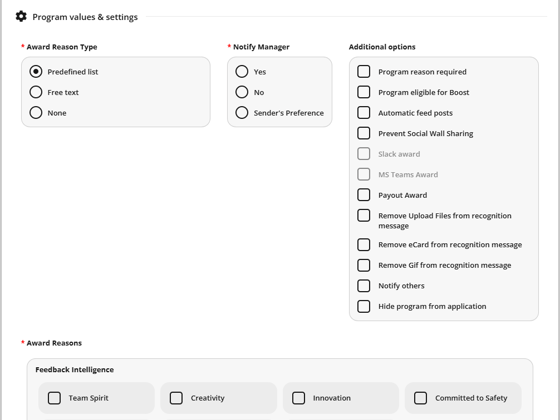
Task: Check Remove eCard from recognition message
Action: (364, 245)
